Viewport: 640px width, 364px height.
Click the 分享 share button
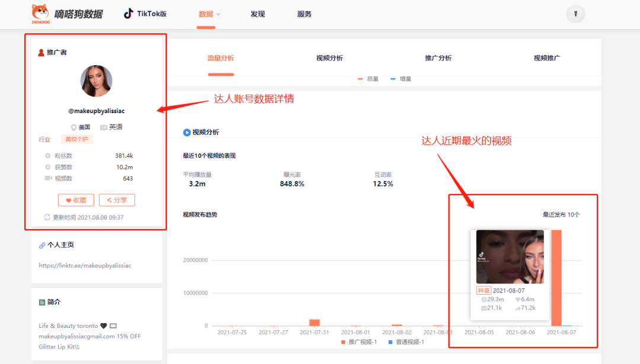(x=117, y=200)
